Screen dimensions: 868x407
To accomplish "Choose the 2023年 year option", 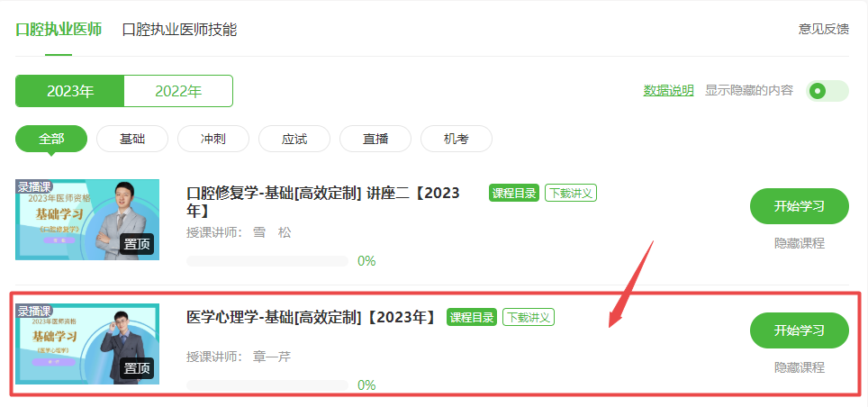I will [x=69, y=91].
